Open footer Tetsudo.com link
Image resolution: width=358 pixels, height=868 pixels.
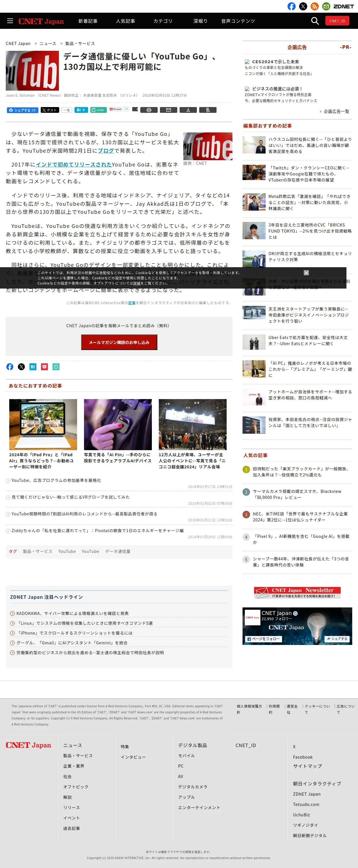306,804
